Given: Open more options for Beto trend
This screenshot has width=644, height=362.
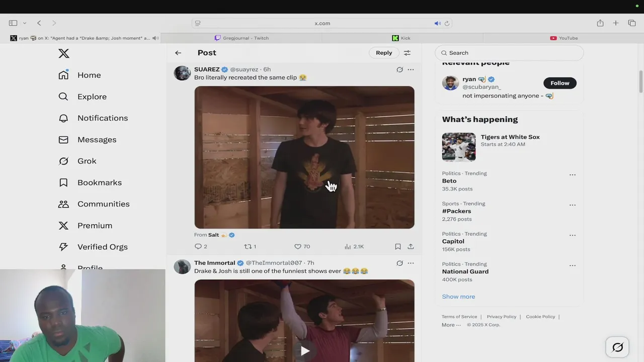Looking at the screenshot, I should (x=572, y=175).
